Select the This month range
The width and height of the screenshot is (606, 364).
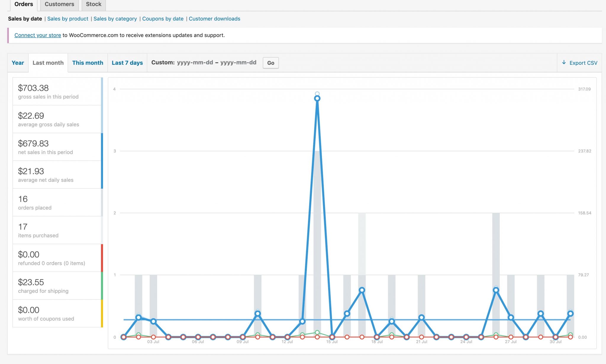tap(88, 63)
